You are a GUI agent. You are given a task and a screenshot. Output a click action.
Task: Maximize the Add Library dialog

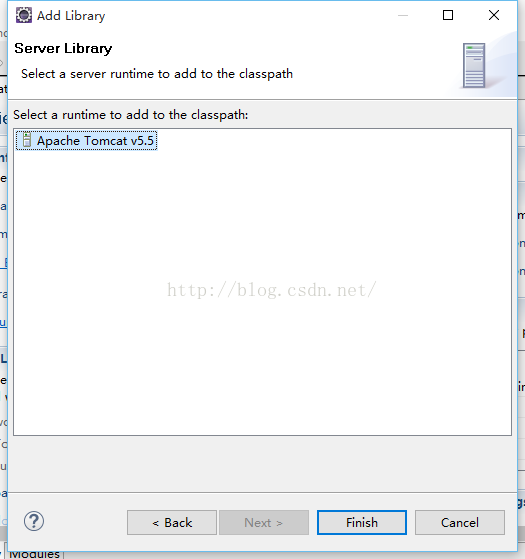coord(448,15)
